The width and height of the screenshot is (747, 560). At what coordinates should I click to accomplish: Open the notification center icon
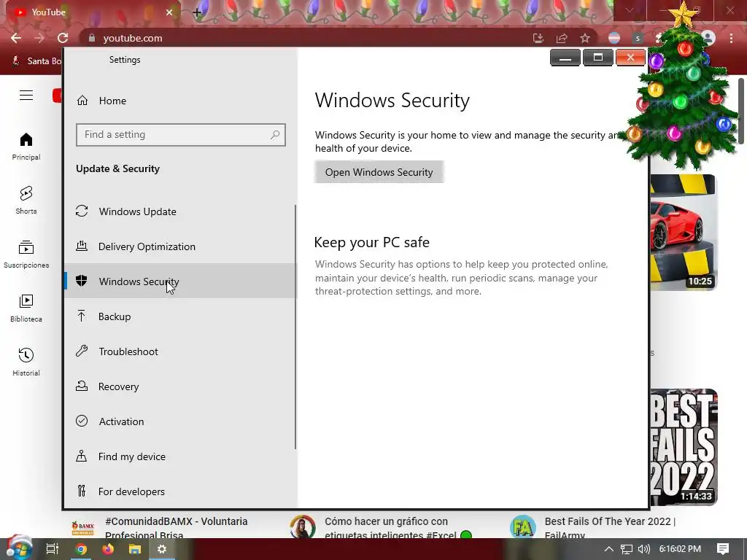tap(723, 549)
